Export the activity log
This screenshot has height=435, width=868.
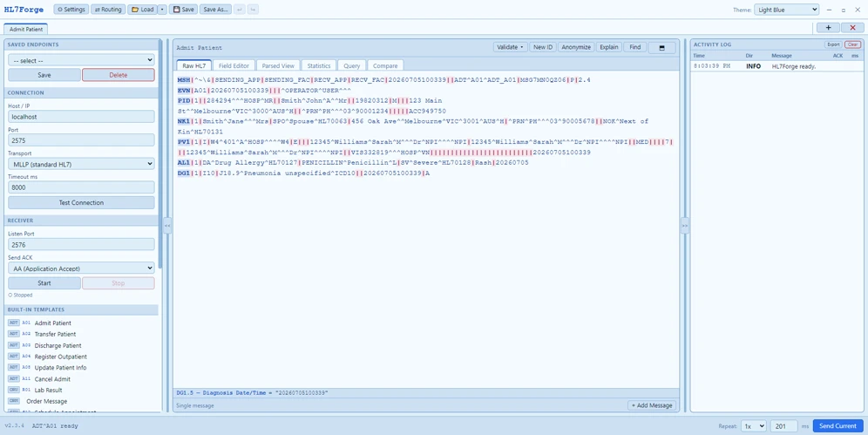pos(833,44)
